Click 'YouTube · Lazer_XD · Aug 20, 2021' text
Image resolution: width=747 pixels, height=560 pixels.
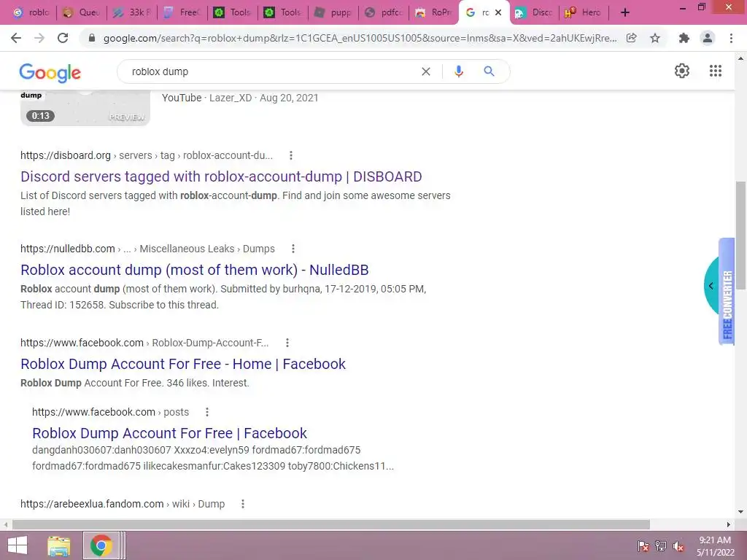click(x=240, y=98)
